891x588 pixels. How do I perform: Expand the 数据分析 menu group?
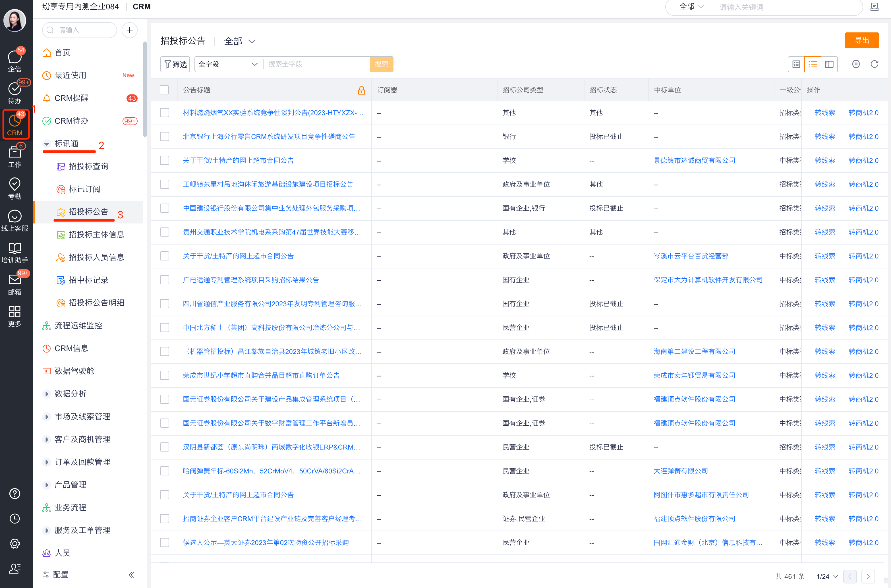pyautogui.click(x=46, y=394)
